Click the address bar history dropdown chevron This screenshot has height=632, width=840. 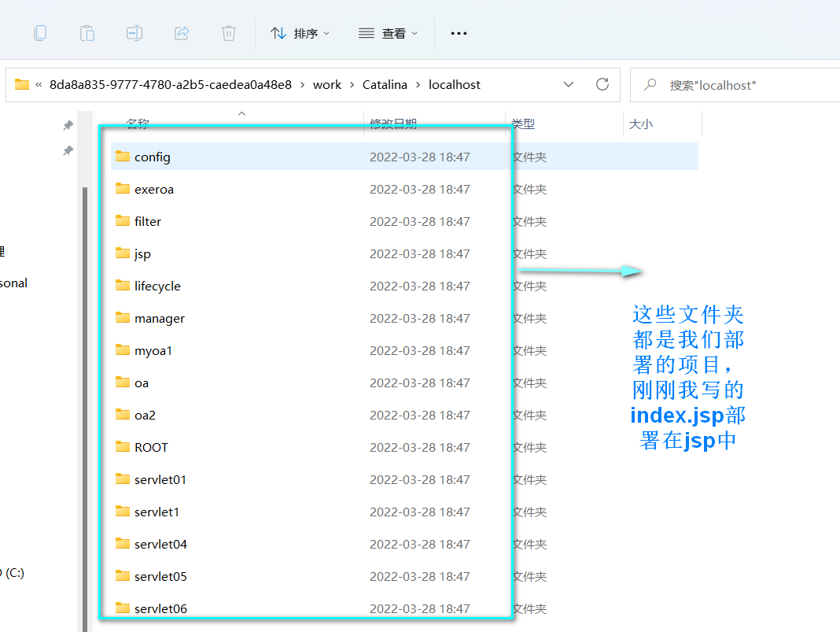point(569,84)
